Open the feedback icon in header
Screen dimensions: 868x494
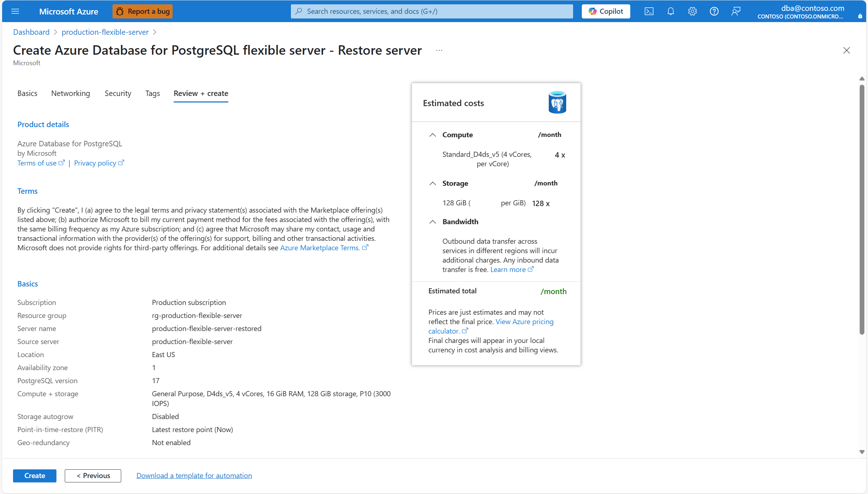(x=736, y=11)
